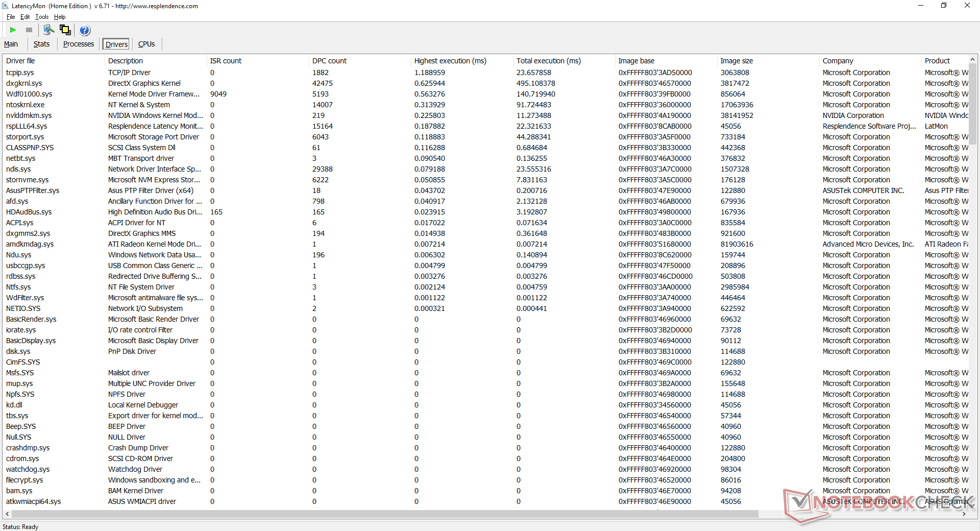Click the computer-with-pen toolbar icon
The width and height of the screenshot is (980, 531).
point(49,30)
